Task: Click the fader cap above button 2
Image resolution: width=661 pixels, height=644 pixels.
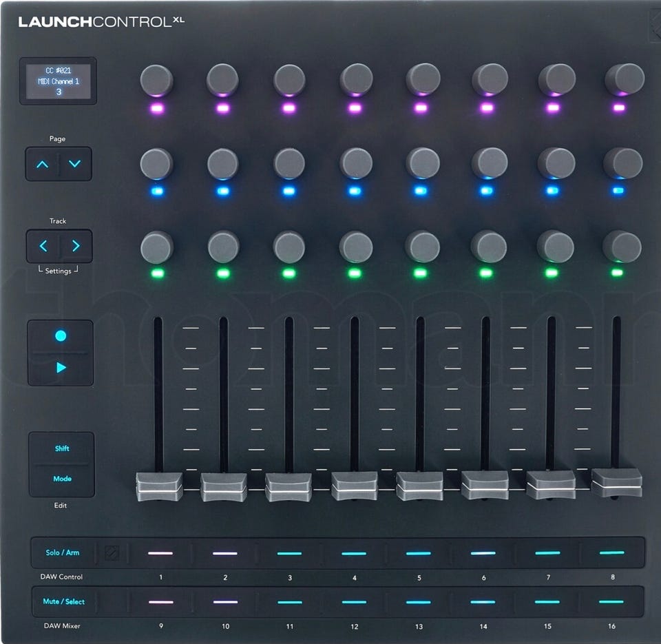Action: coord(224,487)
